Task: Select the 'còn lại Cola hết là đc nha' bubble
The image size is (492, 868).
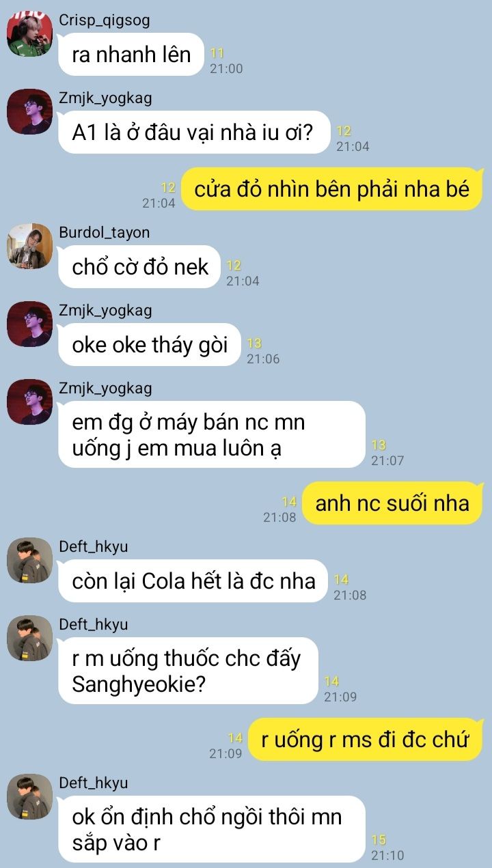Action: pyautogui.click(x=193, y=580)
